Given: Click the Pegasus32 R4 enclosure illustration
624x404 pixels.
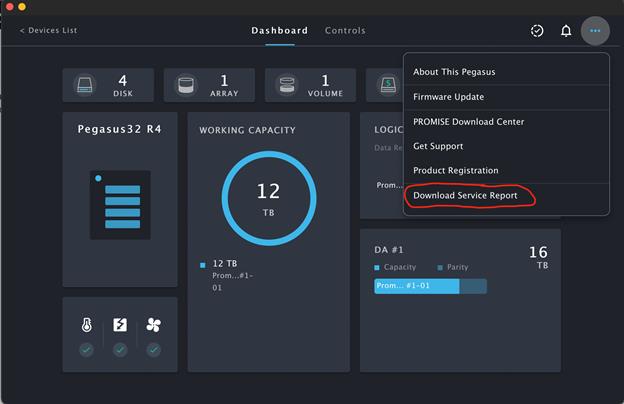Looking at the screenshot, I should pyautogui.click(x=120, y=205).
